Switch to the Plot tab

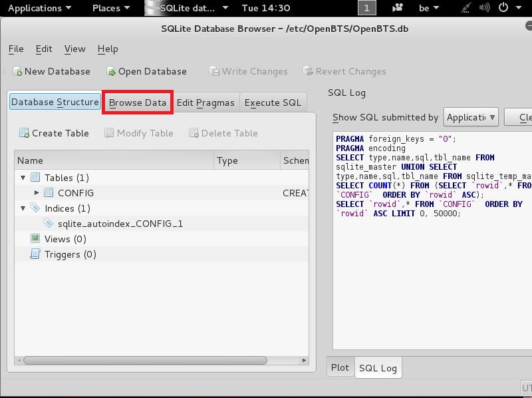[340, 367]
